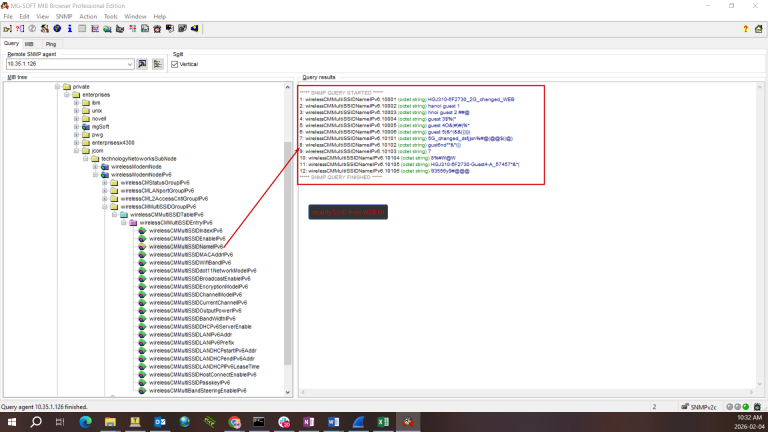This screenshot has width=768, height=432.
Task: Switch to the Ping tab
Action: tap(51, 44)
